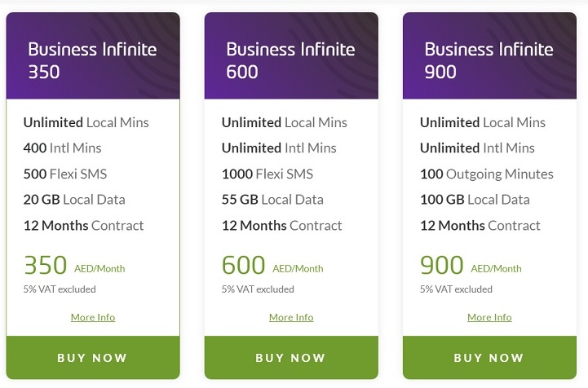Select the 20 GB Local Data line
This screenshot has width=588, height=388.
[x=74, y=199]
